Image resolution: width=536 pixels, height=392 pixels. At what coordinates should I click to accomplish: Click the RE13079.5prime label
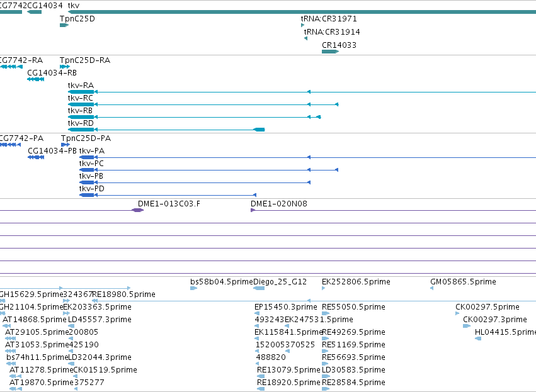click(288, 370)
